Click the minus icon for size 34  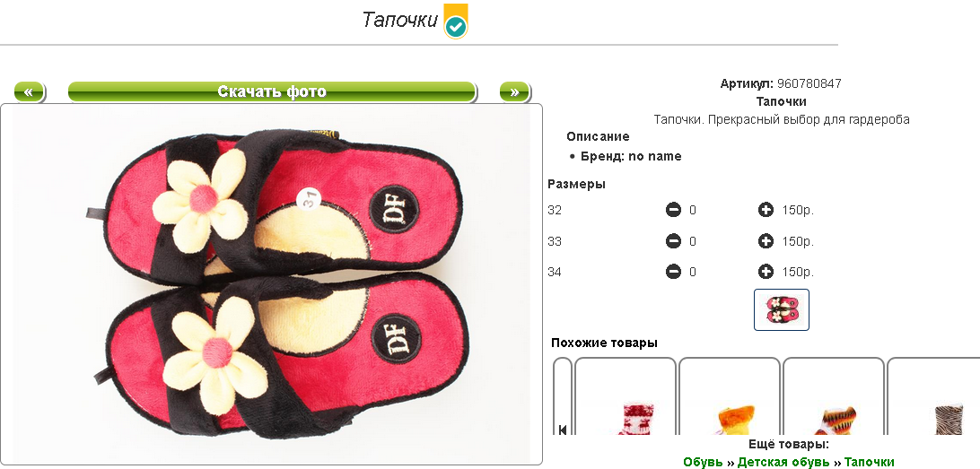(x=673, y=272)
